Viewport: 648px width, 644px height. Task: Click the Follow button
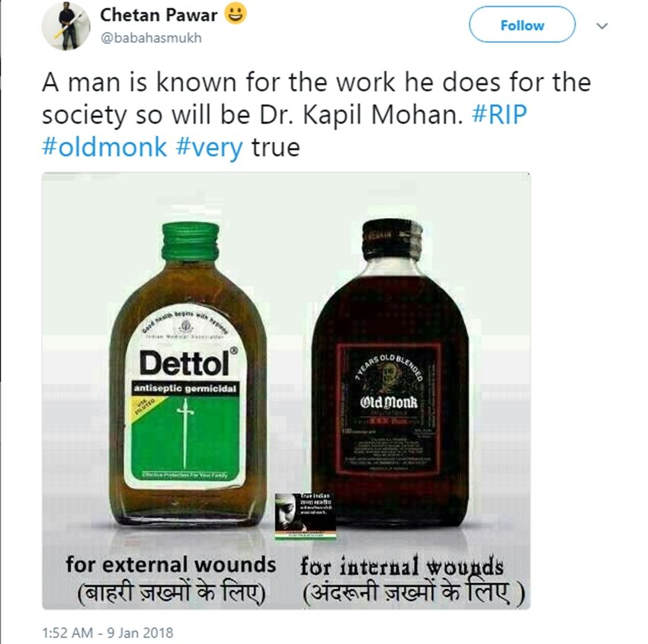click(521, 25)
